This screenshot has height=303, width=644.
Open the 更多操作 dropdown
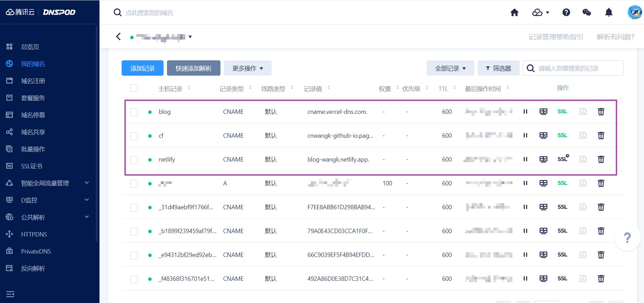pyautogui.click(x=247, y=68)
